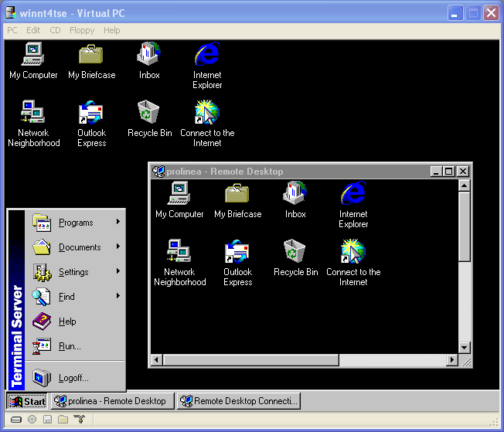The height and width of the screenshot is (432, 504).
Task: Expand the Find submenu in Start menu
Action: [75, 297]
